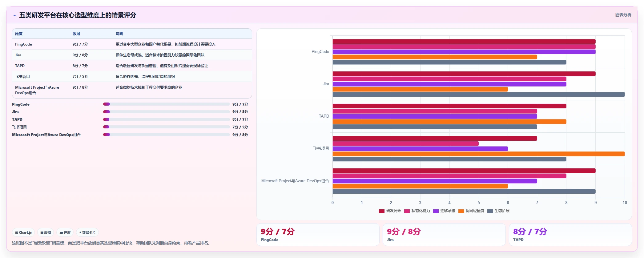Open the Jira 9分 / 8分 data card
The height and width of the screenshot is (258, 644).
[444, 235]
